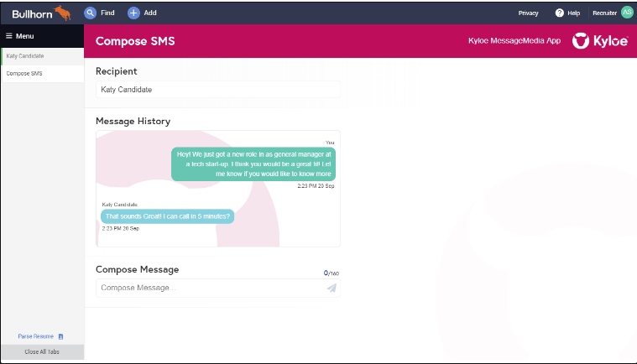Click the Kyloe logo in header
The height and width of the screenshot is (364, 637).
[x=599, y=40]
